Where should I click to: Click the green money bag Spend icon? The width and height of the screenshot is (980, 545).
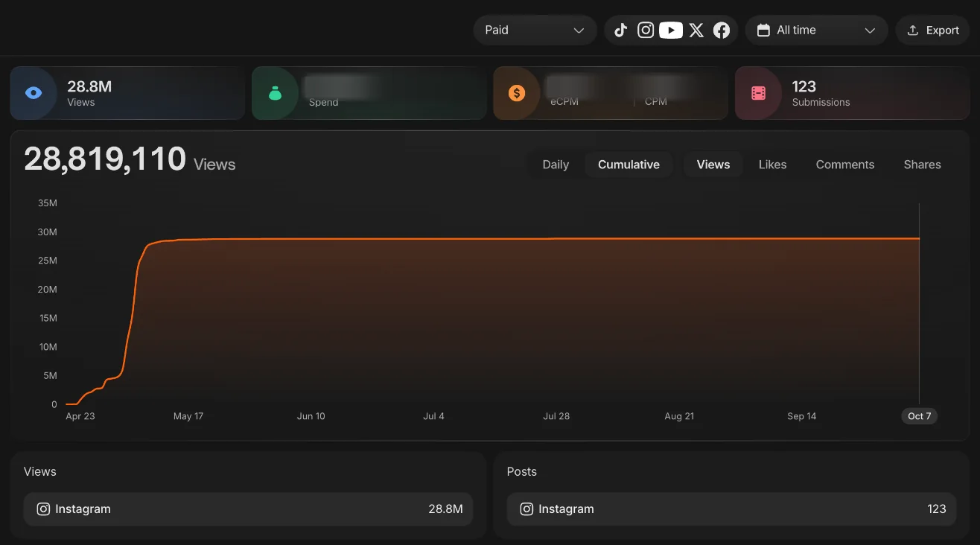[275, 93]
